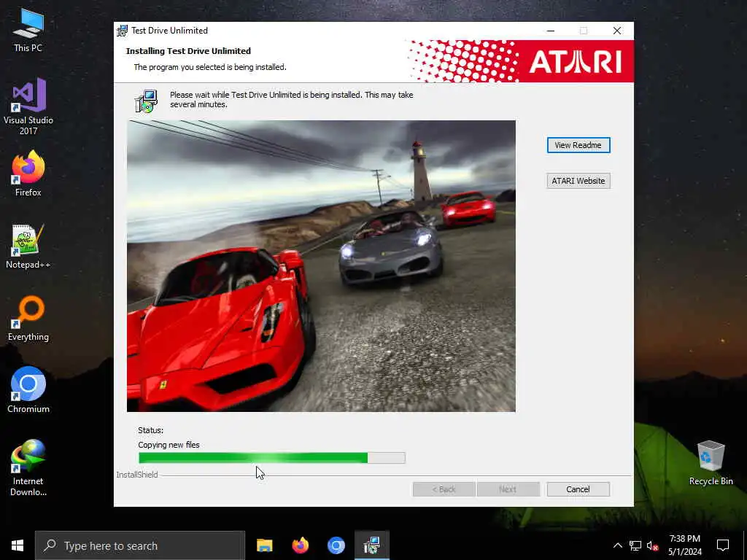Switch to the installer taskbar item
Screen dimensions: 747x560
[x=371, y=545]
